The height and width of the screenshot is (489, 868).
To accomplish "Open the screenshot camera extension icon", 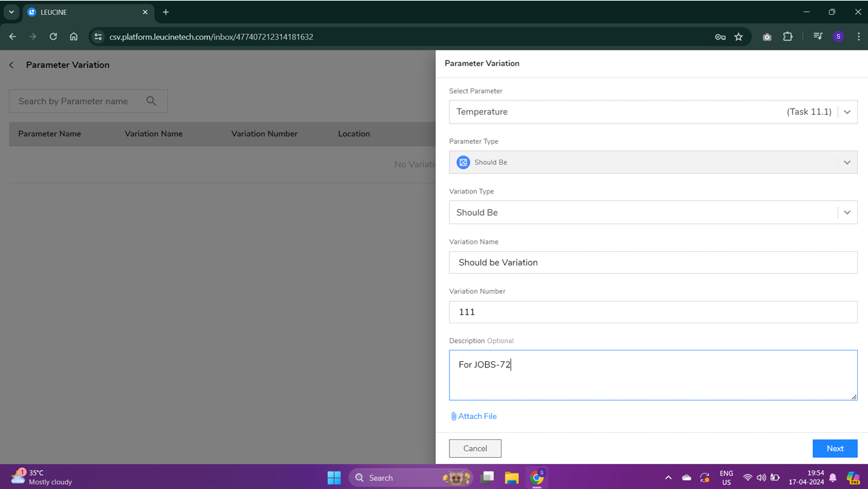I will point(767,37).
